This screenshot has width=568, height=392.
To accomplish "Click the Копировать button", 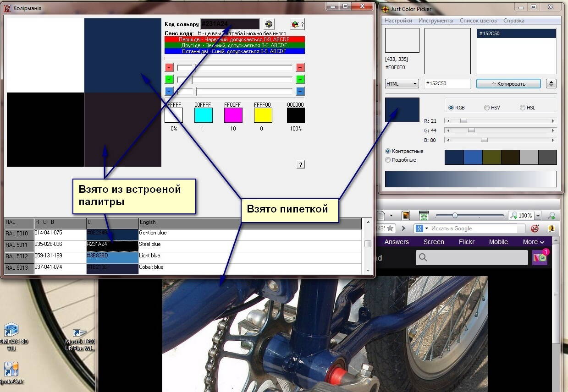I will pos(508,84).
